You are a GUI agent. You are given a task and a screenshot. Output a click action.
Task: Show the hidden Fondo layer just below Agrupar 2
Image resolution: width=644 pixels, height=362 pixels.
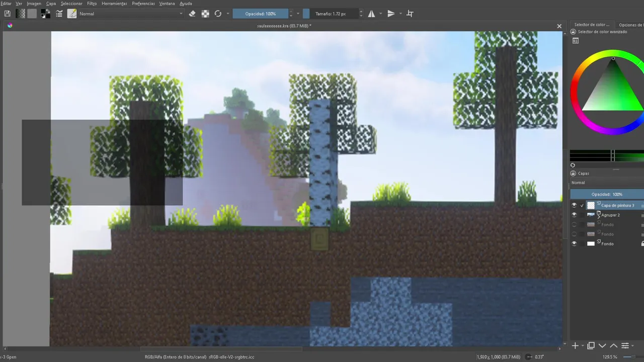tap(574, 225)
